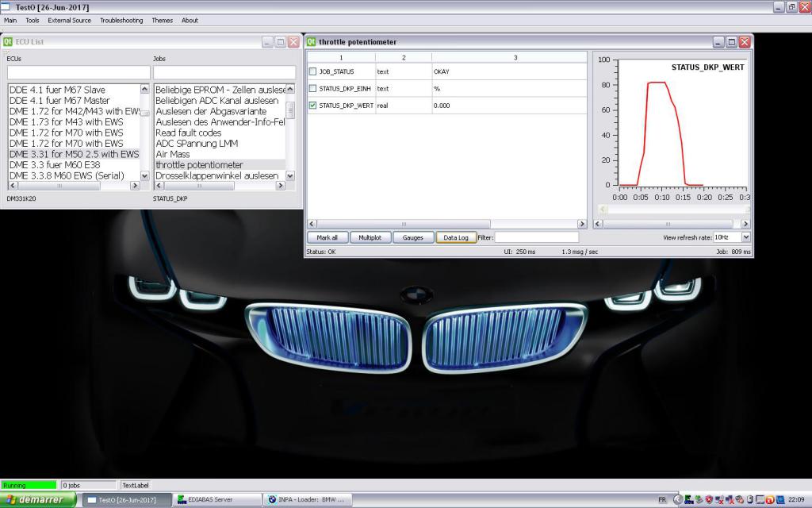Switch to INPA - Loader taskbar item

click(308, 500)
